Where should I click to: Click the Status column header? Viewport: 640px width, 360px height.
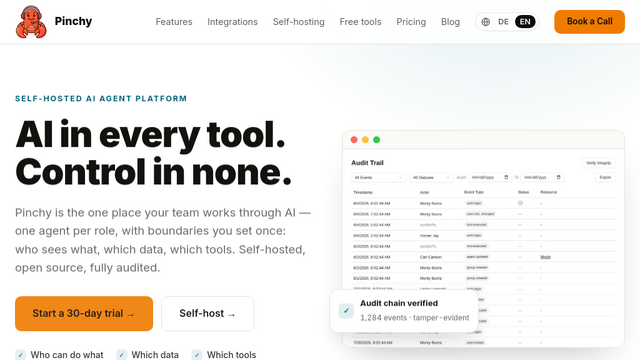coord(523,192)
